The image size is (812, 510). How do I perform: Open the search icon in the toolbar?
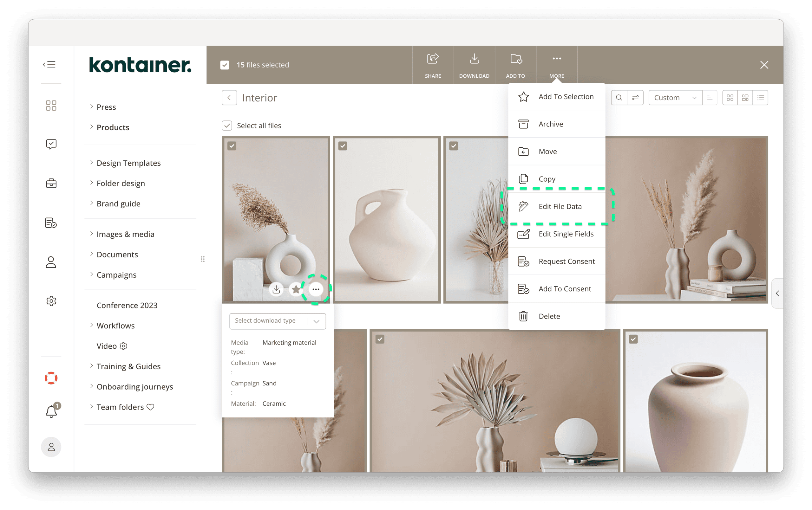(619, 97)
